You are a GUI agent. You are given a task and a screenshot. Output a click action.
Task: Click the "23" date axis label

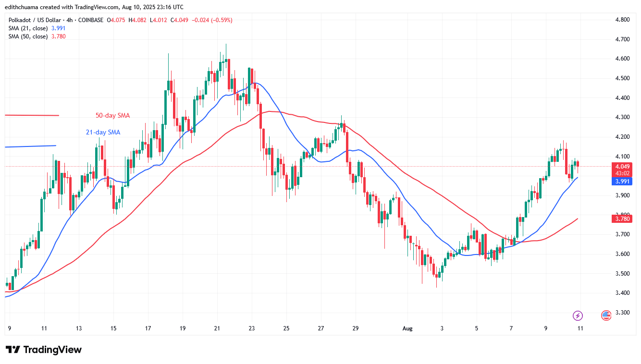pos(251,328)
